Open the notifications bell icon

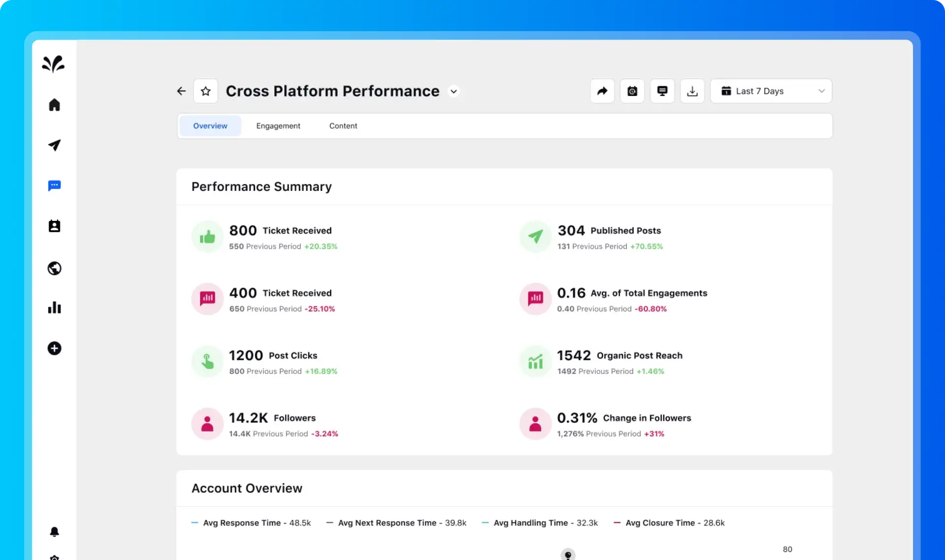(54, 531)
